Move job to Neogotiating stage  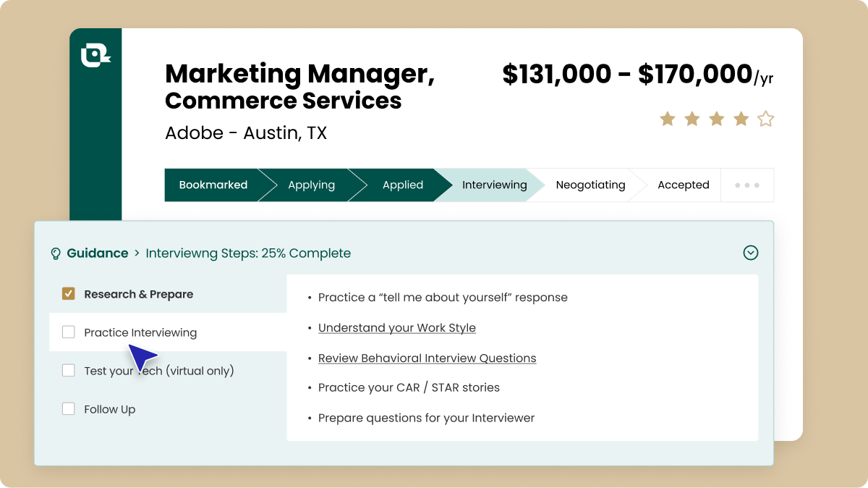590,185
